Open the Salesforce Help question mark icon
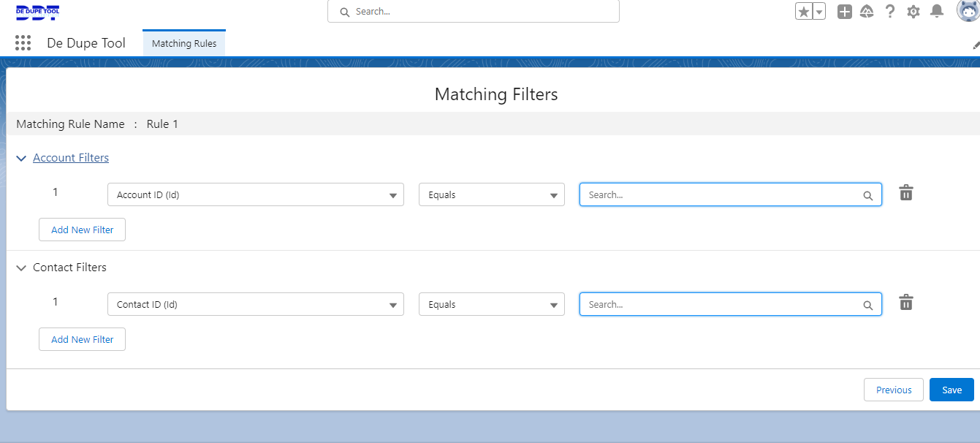Viewport: 980px width, 443px height. tap(890, 12)
